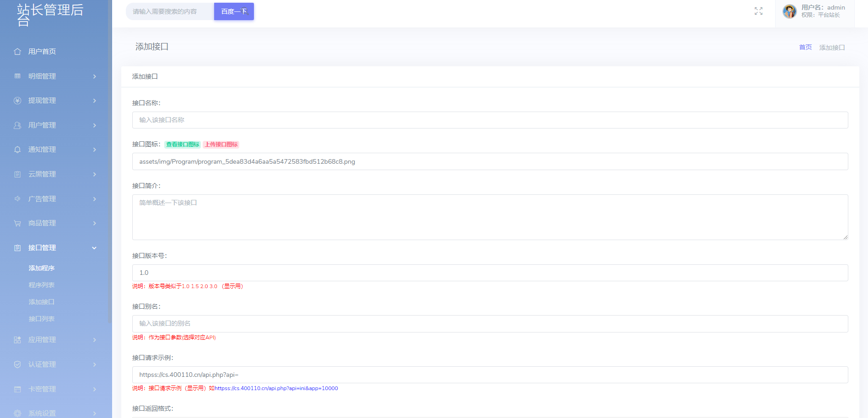Click the bell icon for 通知管理
The height and width of the screenshot is (418, 868).
click(x=17, y=150)
